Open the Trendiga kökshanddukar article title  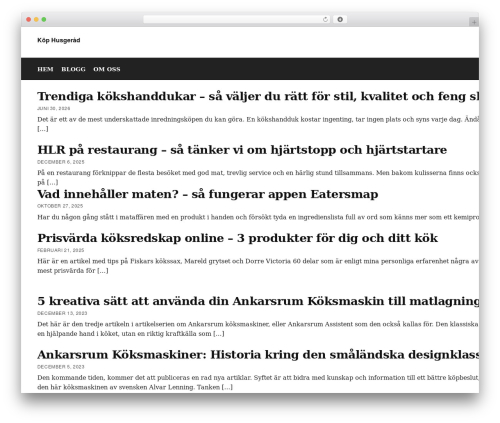pos(258,96)
